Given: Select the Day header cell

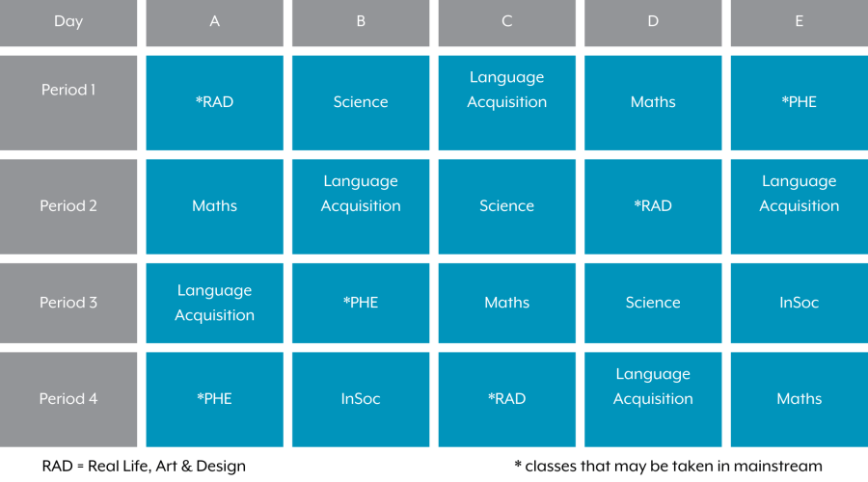Looking at the screenshot, I should [x=68, y=23].
